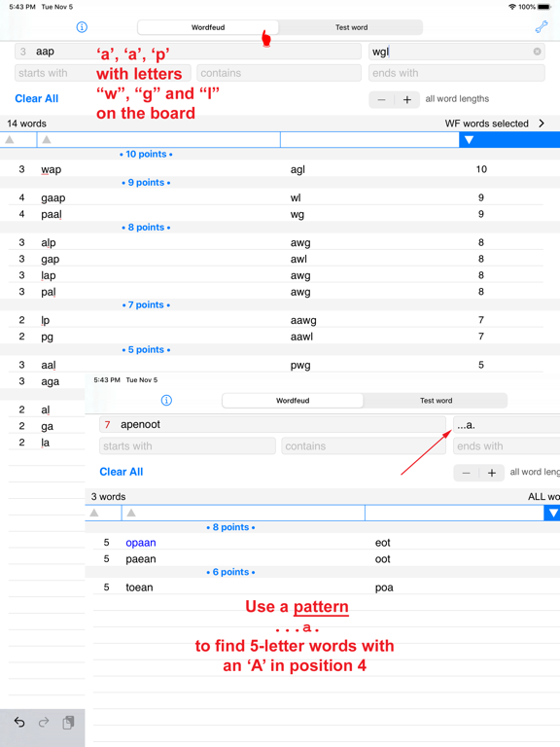Focus top 'ends with' field
The height and width of the screenshot is (747, 560).
coord(457,73)
